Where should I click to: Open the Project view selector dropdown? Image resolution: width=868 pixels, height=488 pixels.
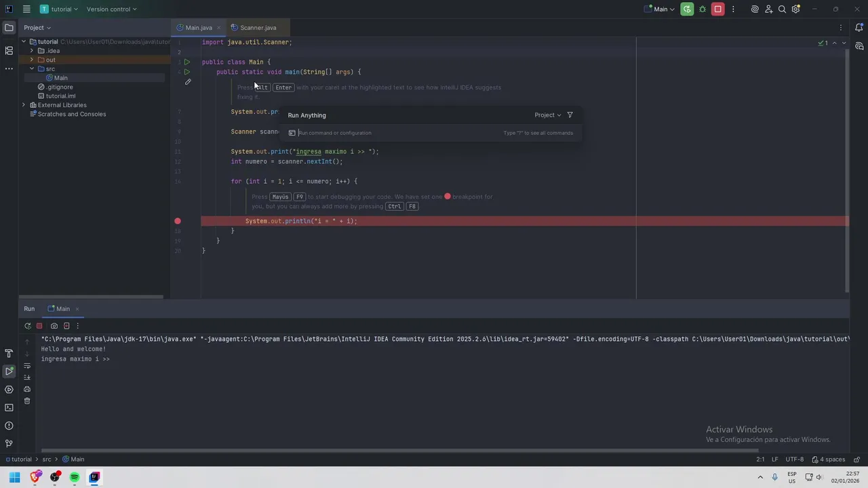coord(37,28)
